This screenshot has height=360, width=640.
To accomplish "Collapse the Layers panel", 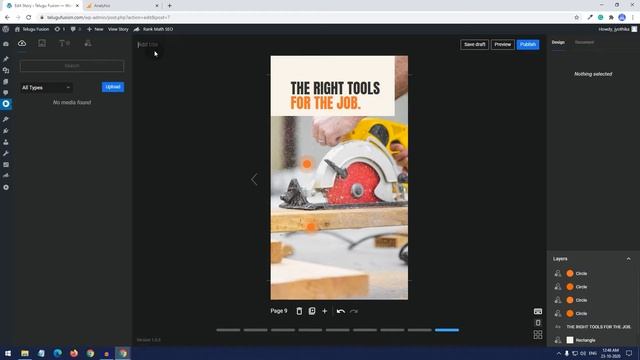I will tap(628, 259).
